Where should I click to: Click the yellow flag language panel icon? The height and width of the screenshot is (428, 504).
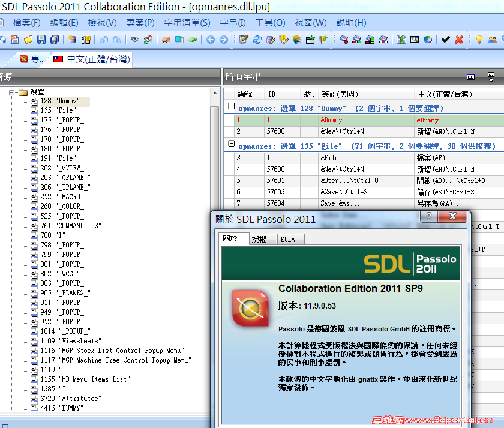click(86, 40)
